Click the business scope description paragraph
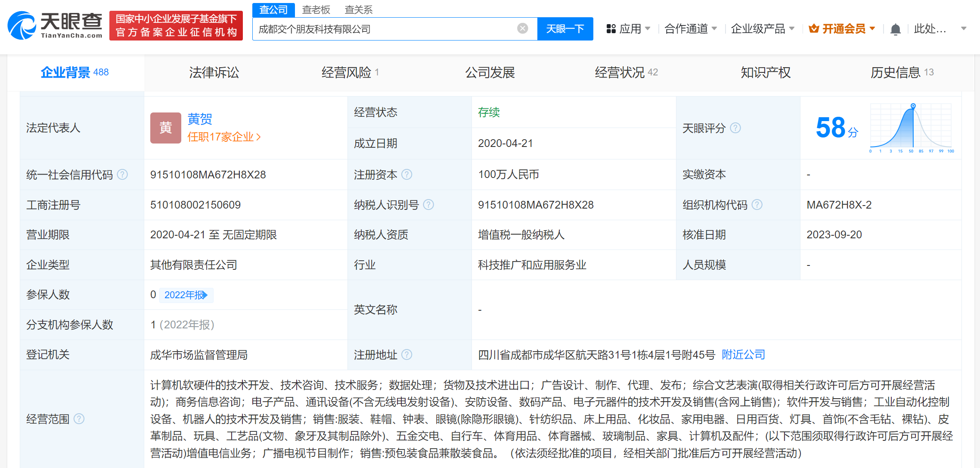The image size is (980, 468). tap(552, 419)
